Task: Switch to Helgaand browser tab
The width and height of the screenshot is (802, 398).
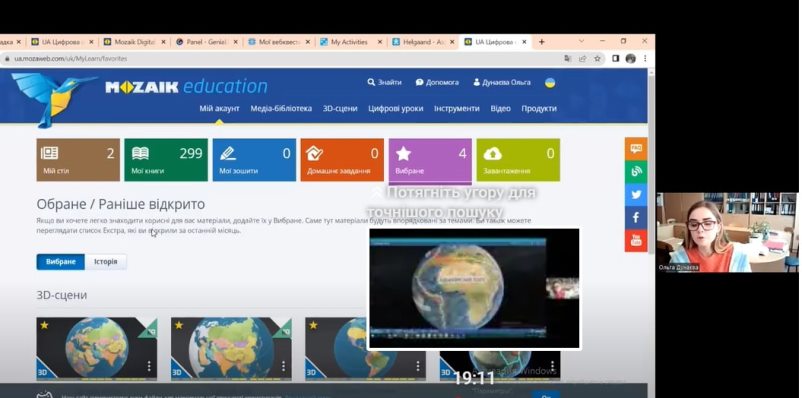Action: pos(422,42)
